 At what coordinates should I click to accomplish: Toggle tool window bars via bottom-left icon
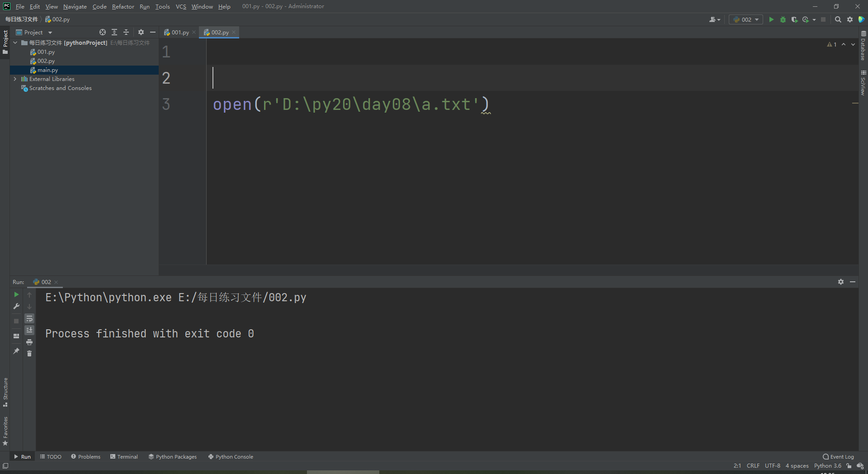pyautogui.click(x=5, y=466)
